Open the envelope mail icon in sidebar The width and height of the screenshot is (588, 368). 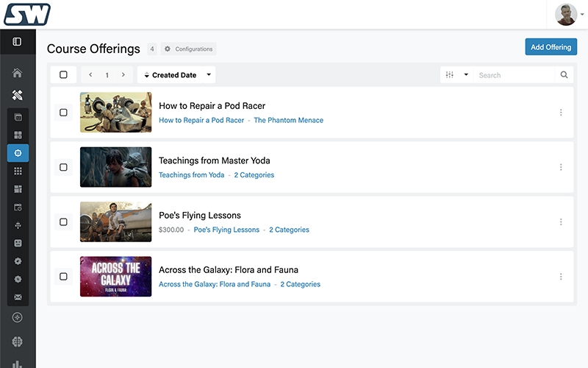[18, 297]
